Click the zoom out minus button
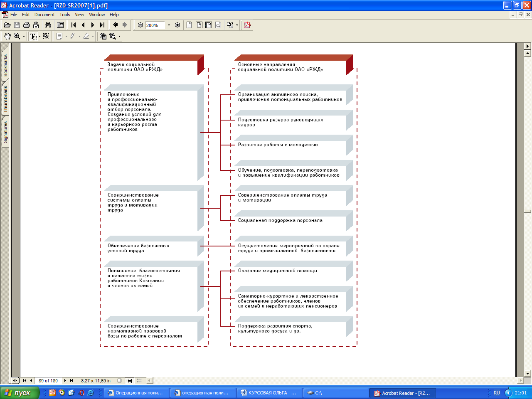 [140, 25]
